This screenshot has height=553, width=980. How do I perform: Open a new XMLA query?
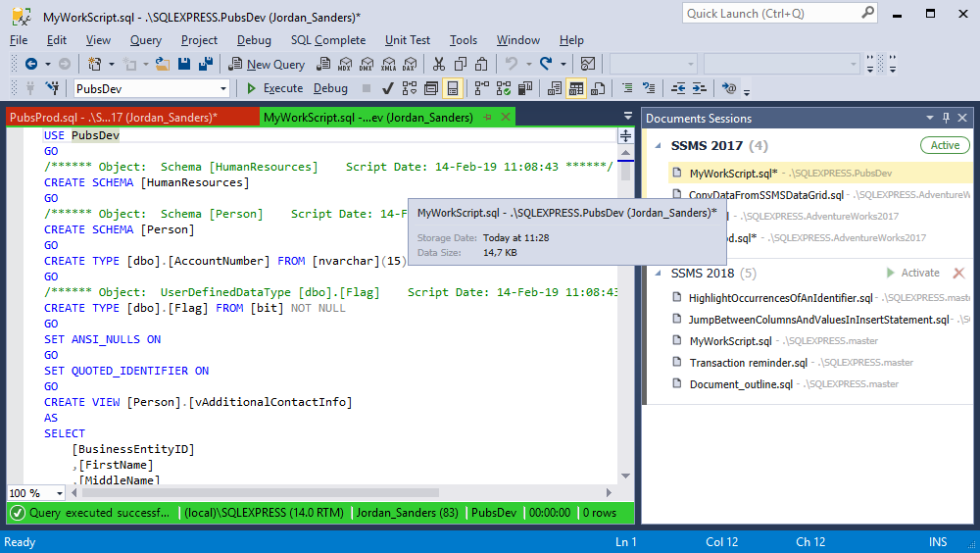389,64
